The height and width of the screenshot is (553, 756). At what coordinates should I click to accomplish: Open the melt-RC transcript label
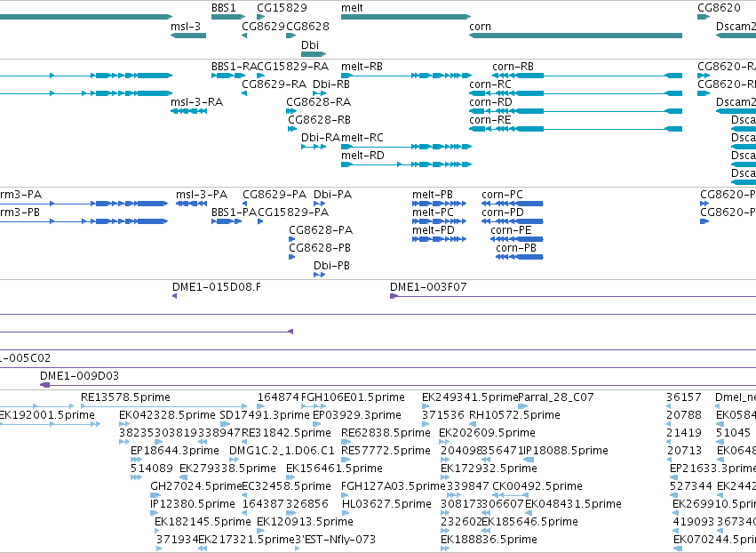362,138
